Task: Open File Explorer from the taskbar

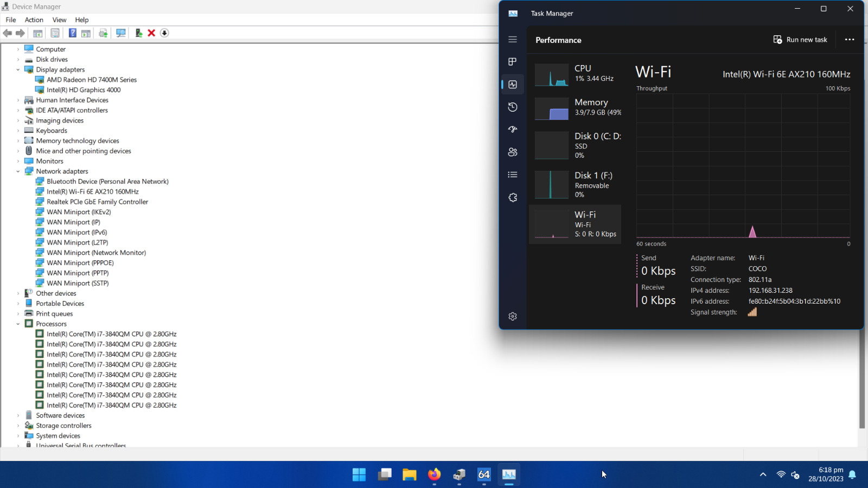Action: coord(410,474)
